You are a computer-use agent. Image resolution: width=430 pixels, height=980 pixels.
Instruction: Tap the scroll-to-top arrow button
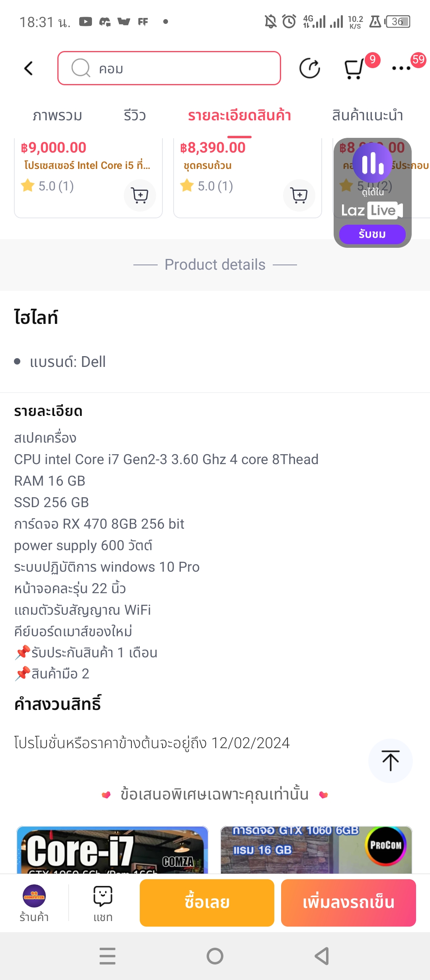(390, 760)
